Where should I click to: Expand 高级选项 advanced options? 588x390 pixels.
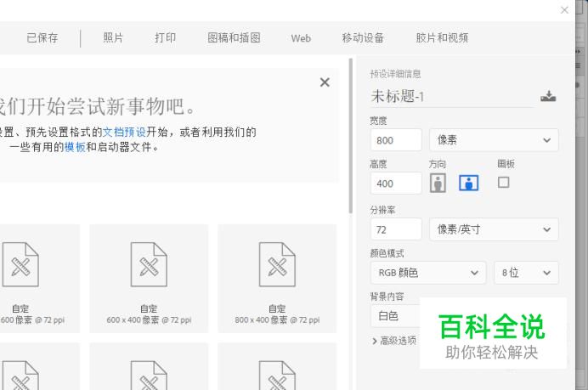tap(394, 341)
